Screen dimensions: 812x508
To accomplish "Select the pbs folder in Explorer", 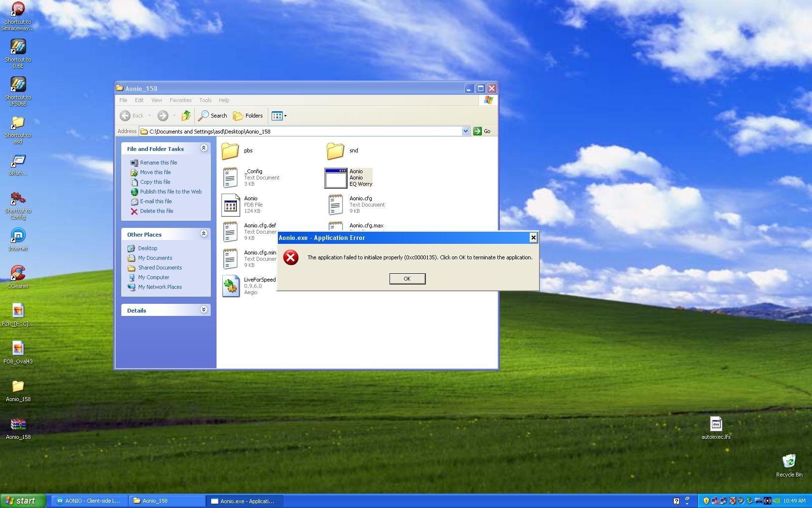I will tap(237, 150).
